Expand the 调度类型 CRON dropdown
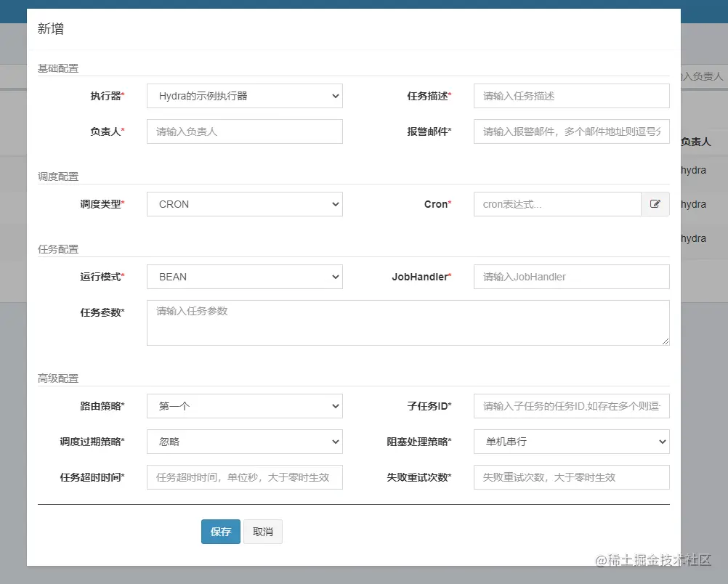Screen dimensions: 728x584 click(x=245, y=204)
